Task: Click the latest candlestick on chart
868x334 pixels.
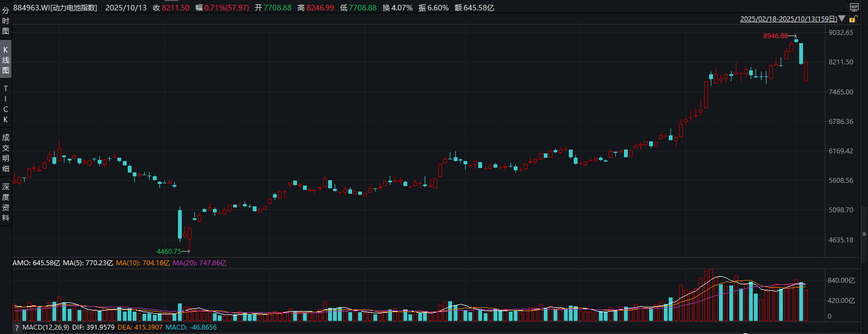Action: click(x=806, y=71)
